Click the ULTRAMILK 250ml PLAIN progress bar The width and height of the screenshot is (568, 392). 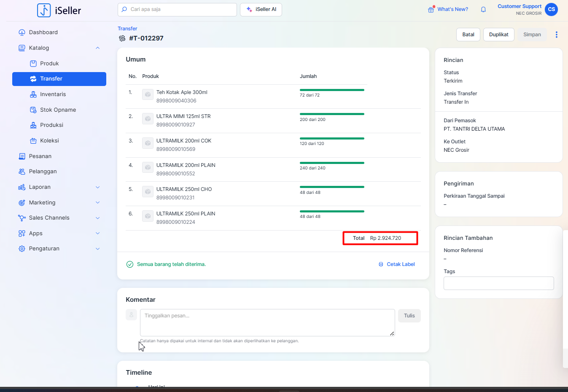[x=332, y=211]
